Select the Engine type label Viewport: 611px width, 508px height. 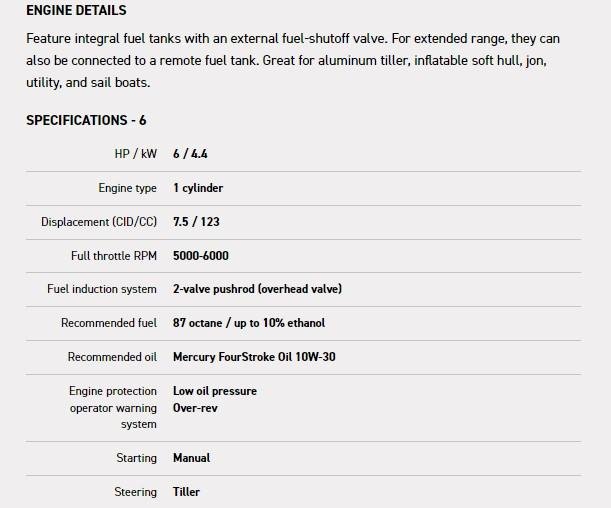click(127, 188)
